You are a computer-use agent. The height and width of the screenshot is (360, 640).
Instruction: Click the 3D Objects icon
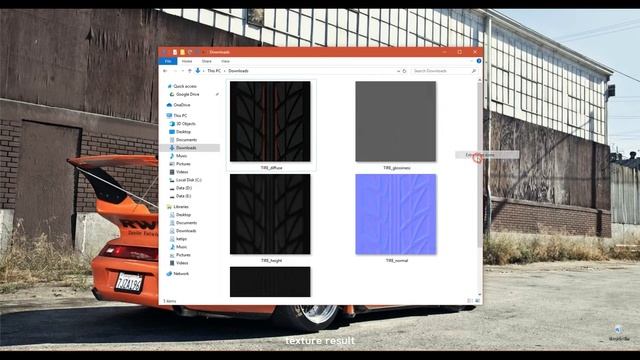(172, 124)
